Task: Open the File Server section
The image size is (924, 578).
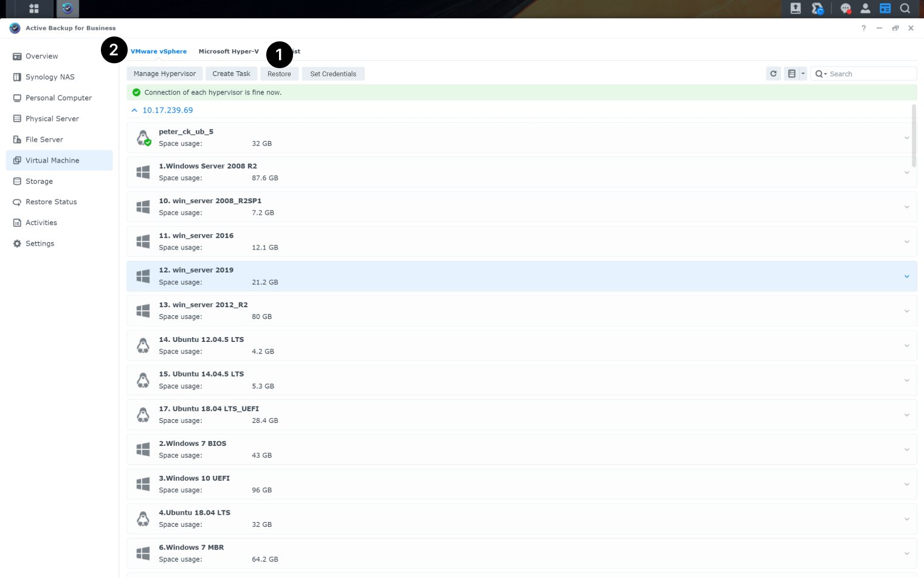Action: pyautogui.click(x=46, y=139)
